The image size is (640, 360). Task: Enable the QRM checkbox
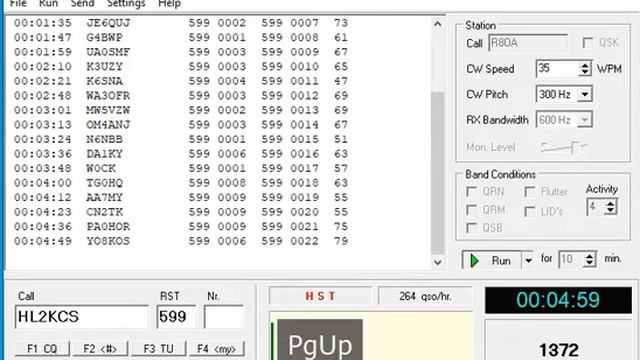471,210
